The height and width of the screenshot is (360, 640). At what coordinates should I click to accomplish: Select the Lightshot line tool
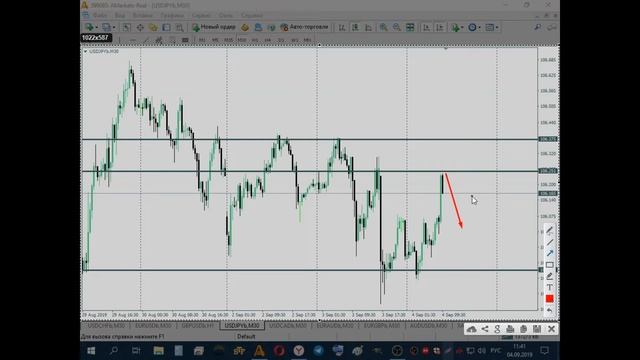click(549, 242)
